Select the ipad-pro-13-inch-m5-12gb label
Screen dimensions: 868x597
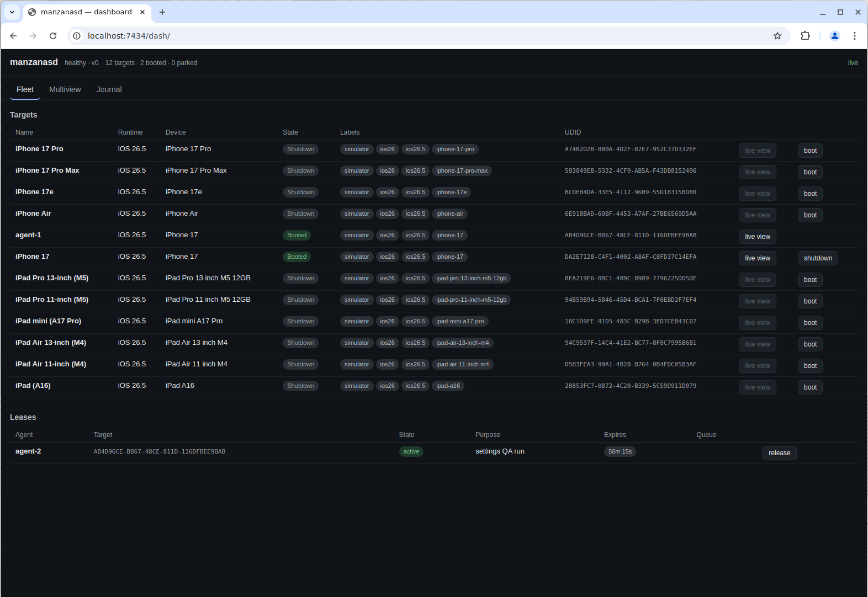coord(471,279)
